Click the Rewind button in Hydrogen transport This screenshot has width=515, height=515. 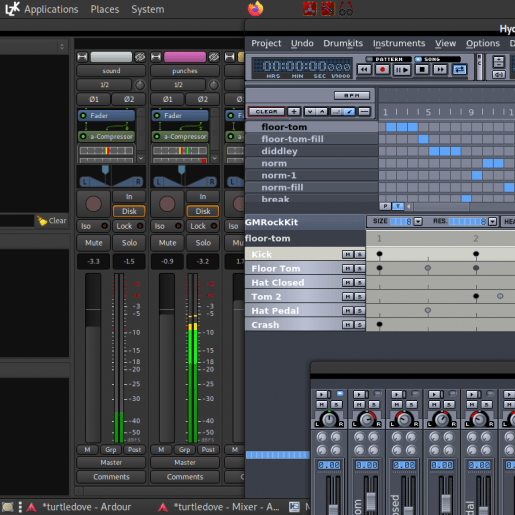point(364,70)
